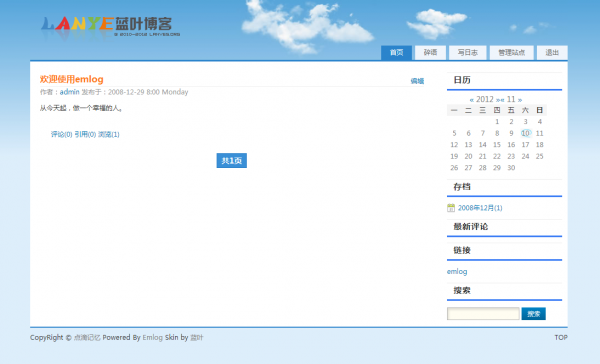Go to next year arrow after 2012

pyautogui.click(x=497, y=100)
